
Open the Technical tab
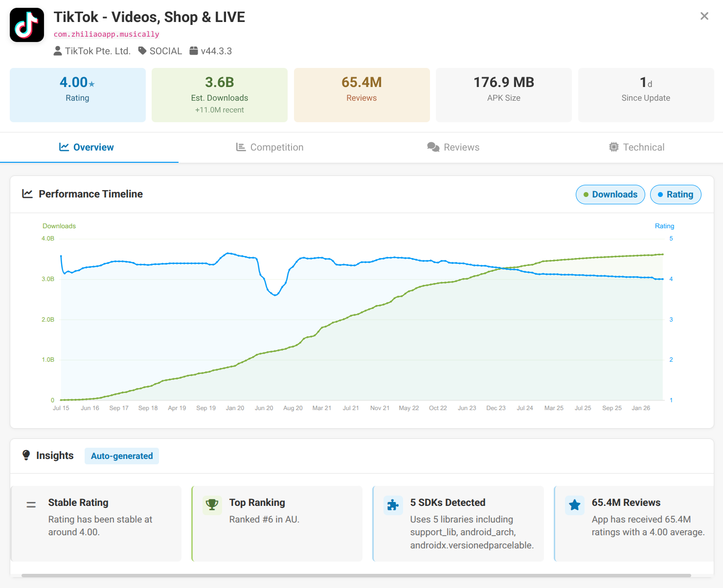(636, 147)
